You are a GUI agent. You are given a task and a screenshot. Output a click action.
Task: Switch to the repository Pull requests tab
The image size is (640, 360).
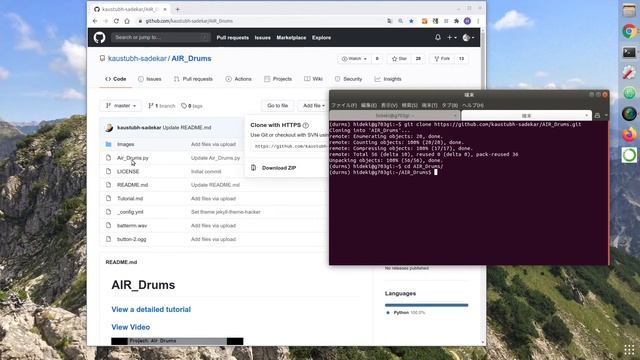coord(193,79)
